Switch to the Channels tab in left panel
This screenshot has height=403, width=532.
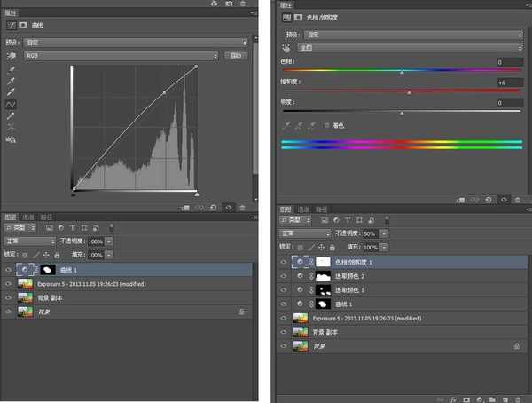28,216
